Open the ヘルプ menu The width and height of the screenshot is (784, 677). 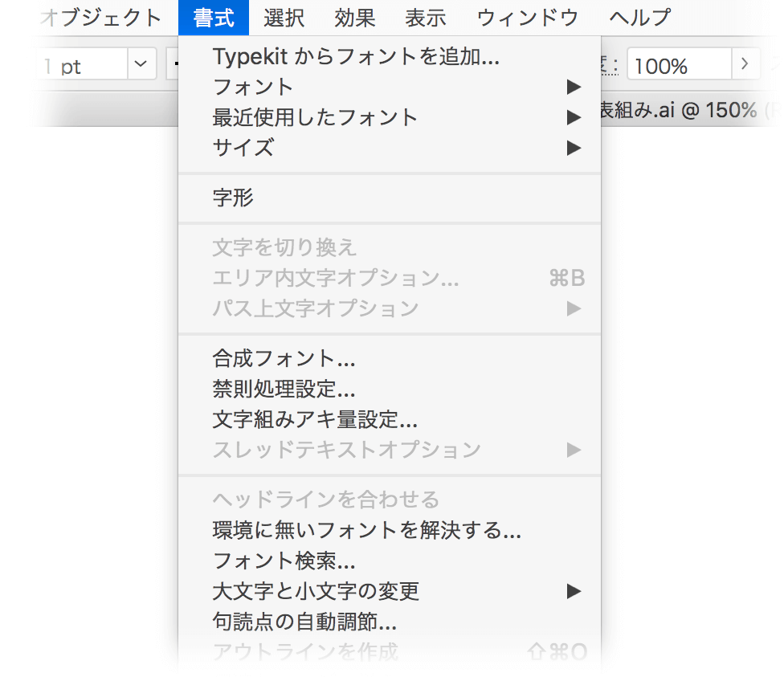click(640, 18)
